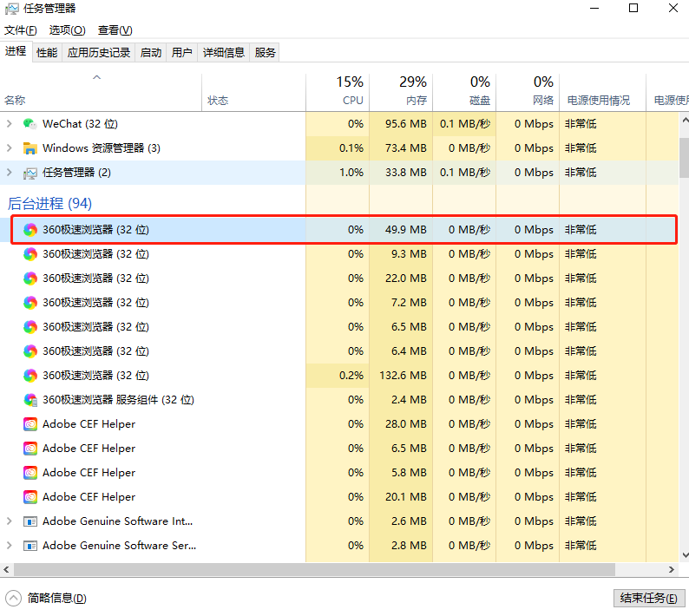Click the 任务管理器 process icon
The width and height of the screenshot is (689, 616).
pos(30,173)
